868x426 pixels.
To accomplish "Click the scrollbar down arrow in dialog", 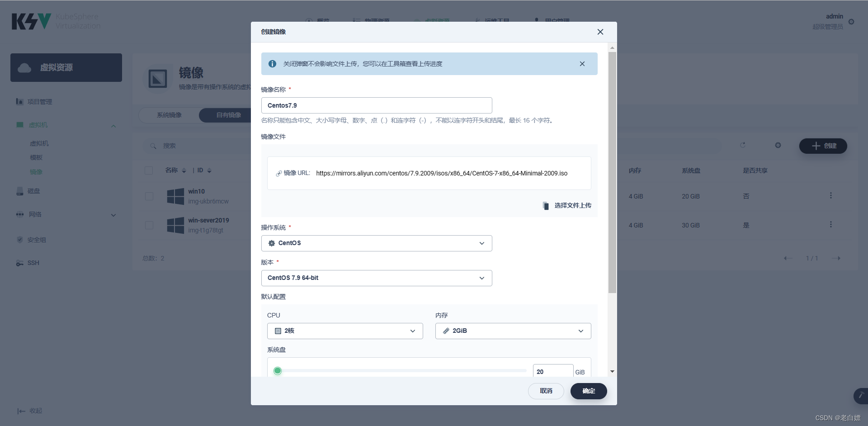I will tap(612, 371).
